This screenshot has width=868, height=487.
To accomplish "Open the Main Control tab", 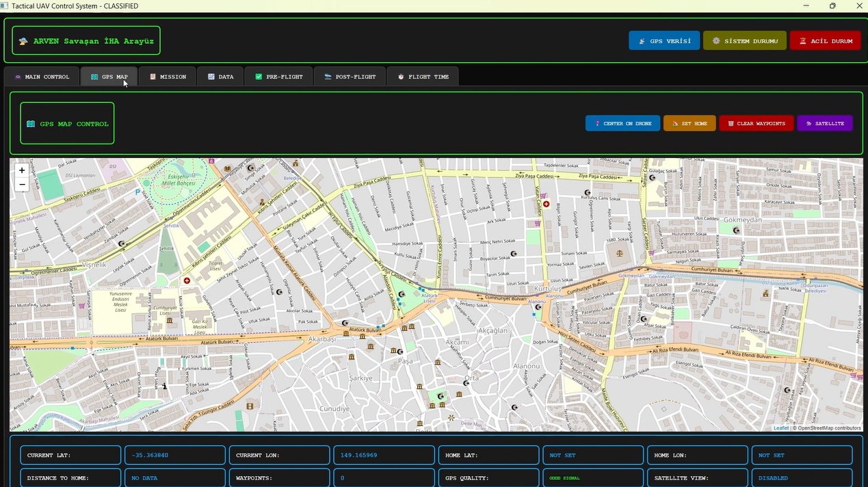I will pos(42,77).
